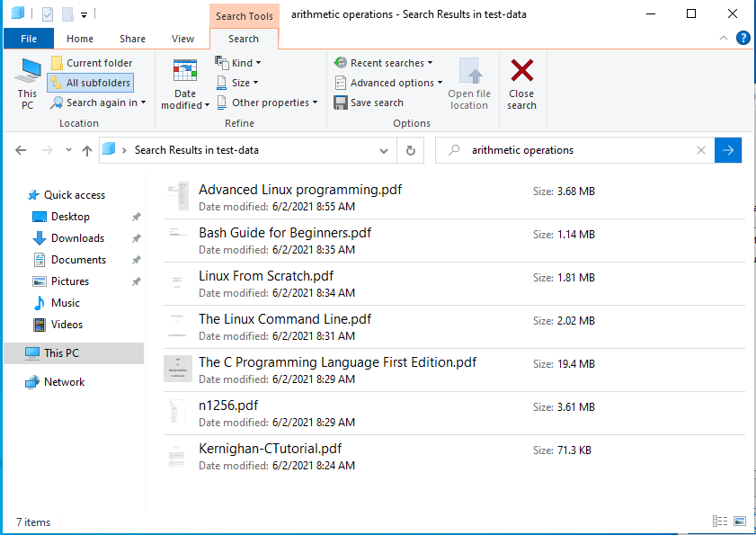The width and height of the screenshot is (756, 535).
Task: Click the pin icon next to Desktop
Action: coord(137,217)
